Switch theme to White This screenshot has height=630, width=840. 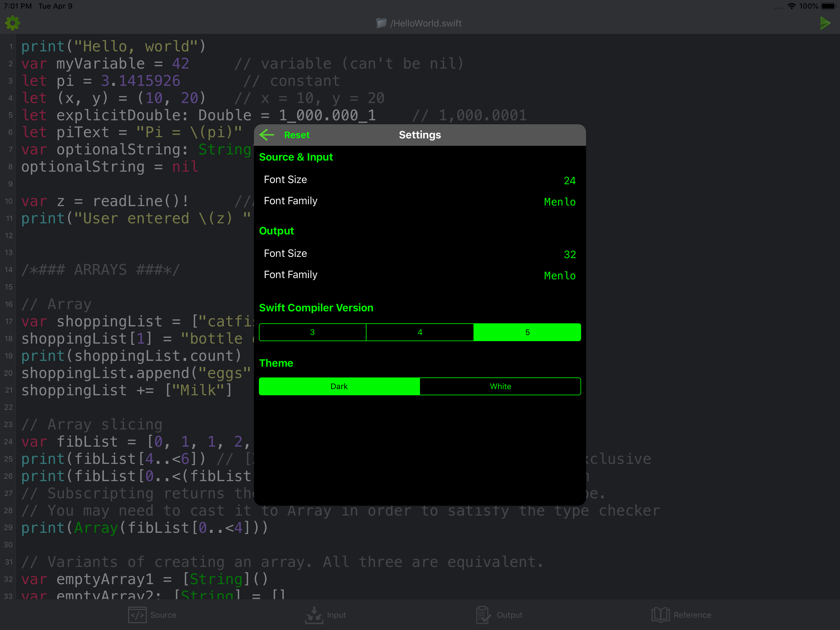500,386
